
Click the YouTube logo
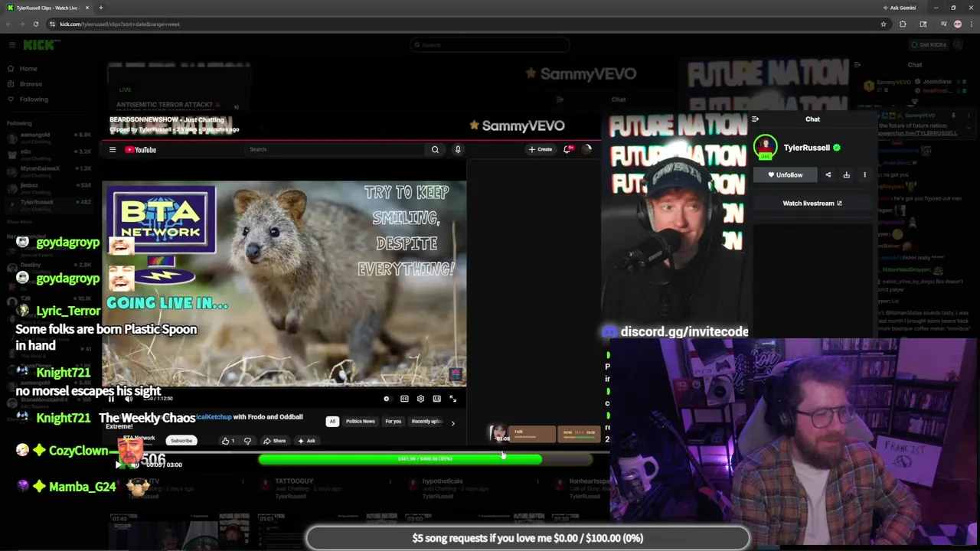point(141,150)
